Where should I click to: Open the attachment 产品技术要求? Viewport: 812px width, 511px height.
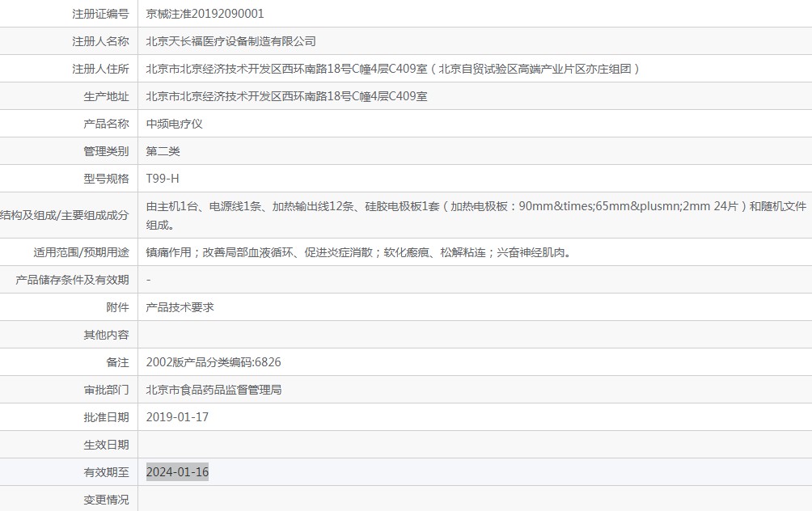pyautogui.click(x=180, y=307)
